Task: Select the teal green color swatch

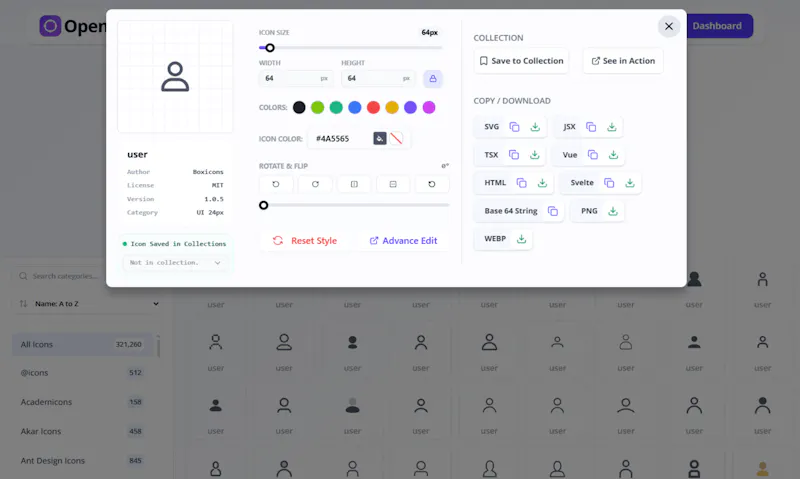Action: tap(336, 108)
